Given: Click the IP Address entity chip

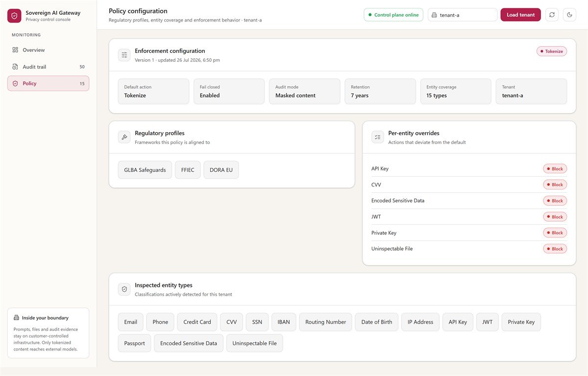Looking at the screenshot, I should (420, 322).
